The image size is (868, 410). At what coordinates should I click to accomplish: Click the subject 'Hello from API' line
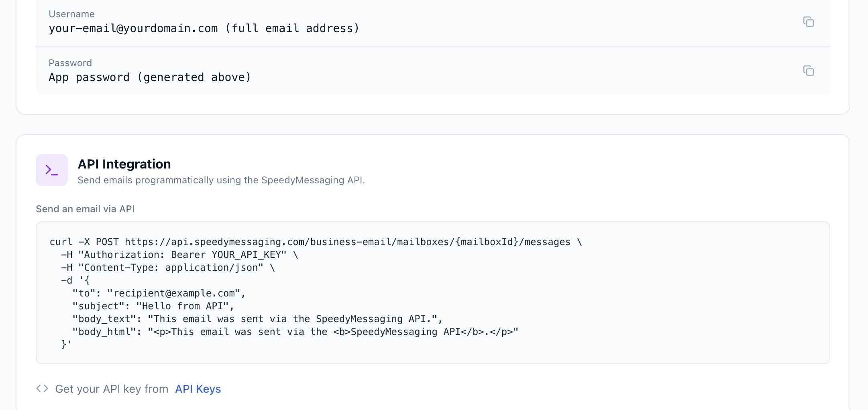[x=153, y=306]
